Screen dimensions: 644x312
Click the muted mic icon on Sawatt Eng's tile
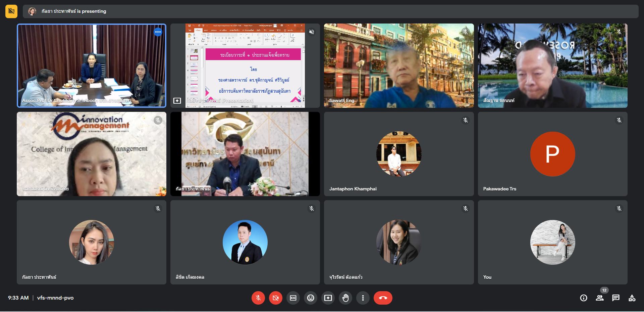click(465, 32)
